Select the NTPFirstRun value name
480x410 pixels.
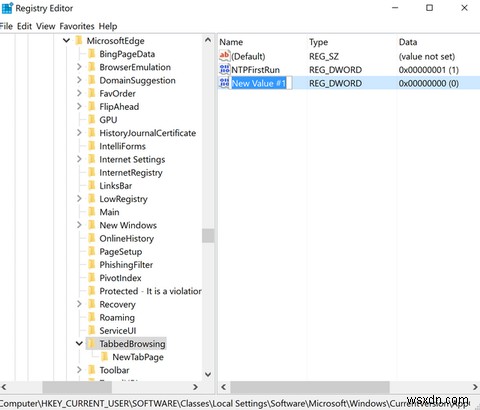pos(255,70)
